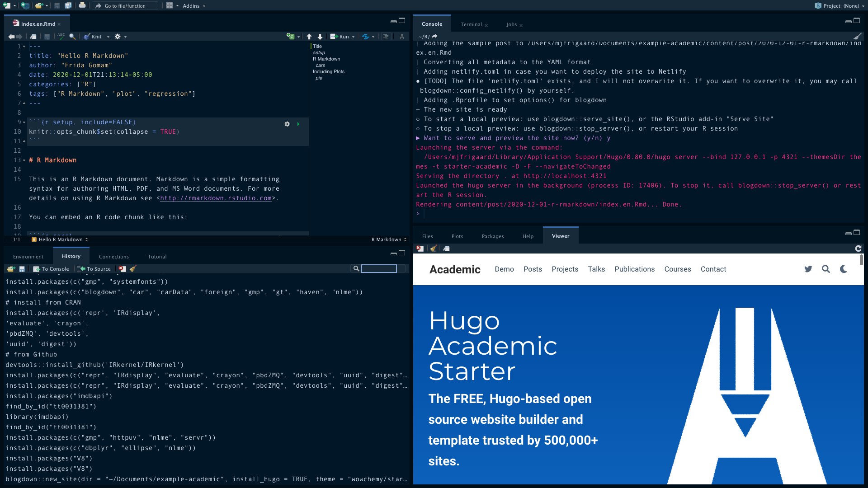The image size is (868, 488).
Task: Collapse the YAML header fold at line 1
Action: [x=24, y=47]
